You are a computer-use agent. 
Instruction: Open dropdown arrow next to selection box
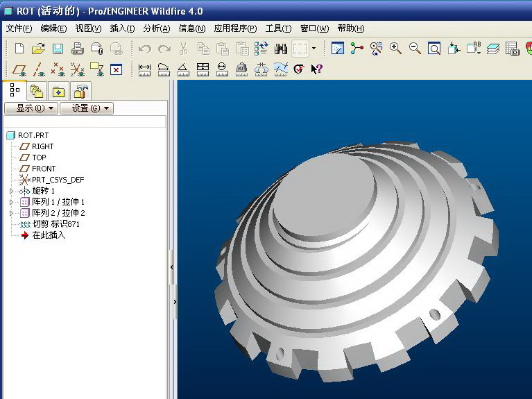(x=314, y=48)
